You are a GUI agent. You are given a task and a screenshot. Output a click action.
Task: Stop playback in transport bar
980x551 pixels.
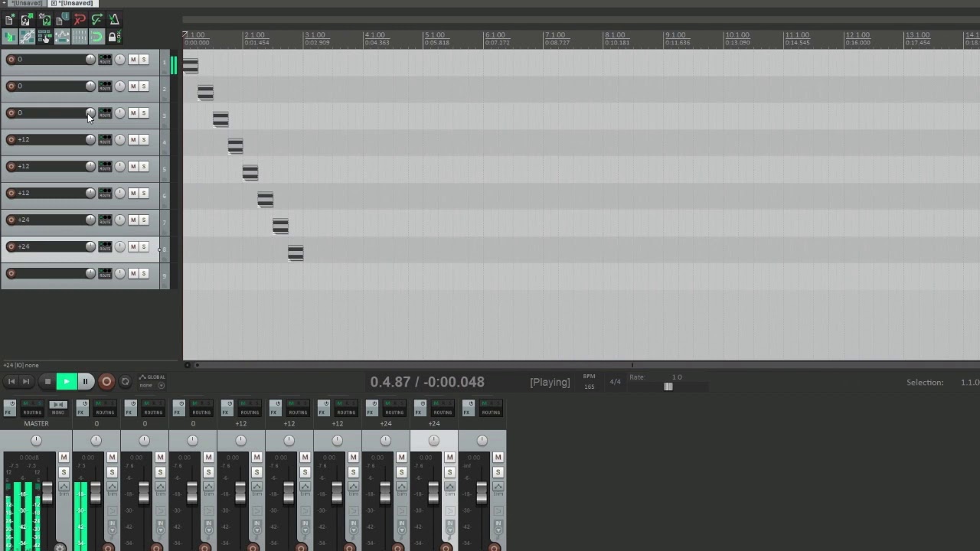[x=47, y=381]
